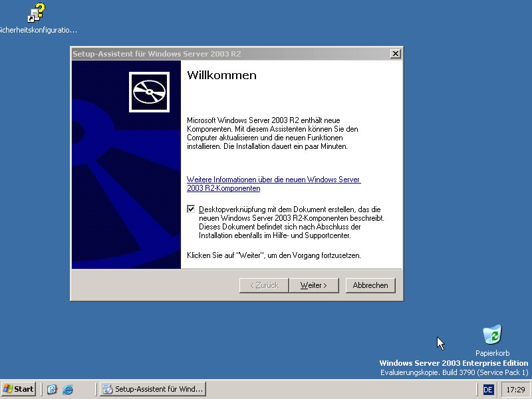Viewport: 532px width, 399px height.
Task: Click the setup icon on the taskbar button
Action: [x=108, y=389]
